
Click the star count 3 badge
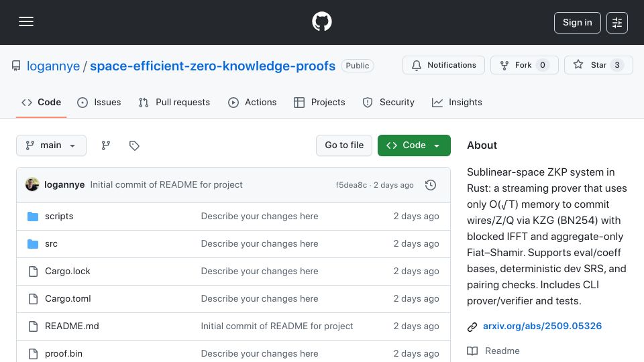point(617,65)
